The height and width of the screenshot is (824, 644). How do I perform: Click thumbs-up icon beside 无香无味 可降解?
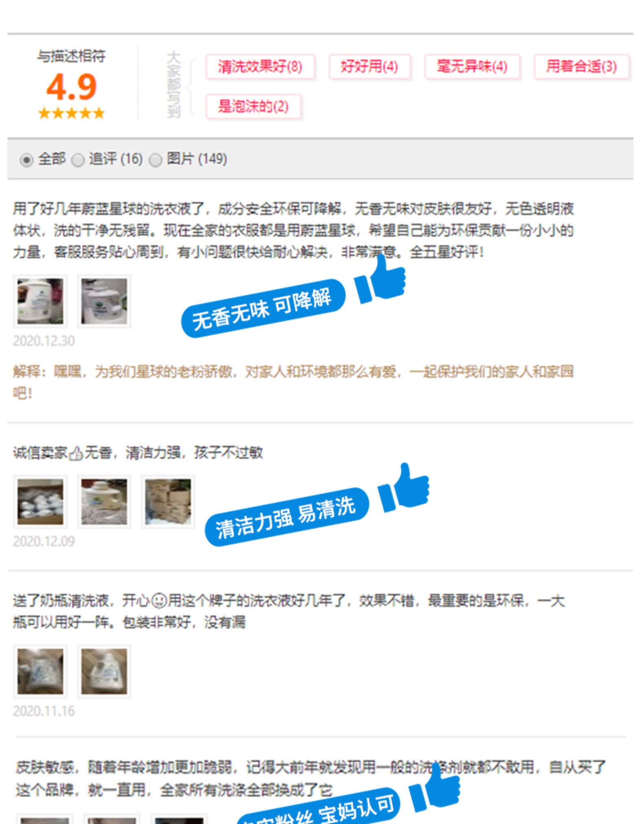pyautogui.click(x=380, y=279)
